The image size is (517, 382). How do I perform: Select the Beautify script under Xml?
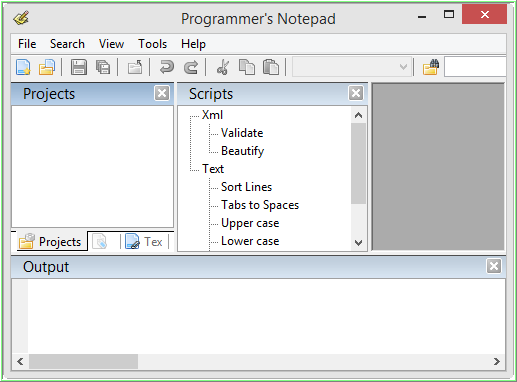(242, 151)
